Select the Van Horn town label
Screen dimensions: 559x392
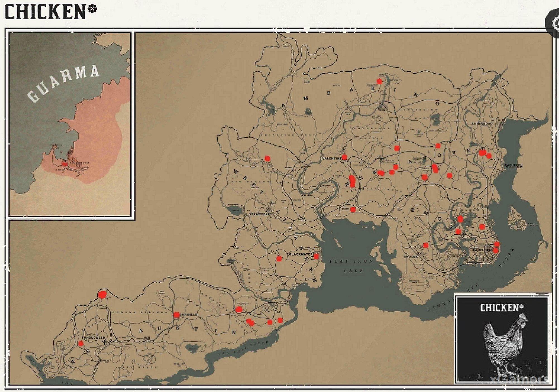click(x=513, y=165)
